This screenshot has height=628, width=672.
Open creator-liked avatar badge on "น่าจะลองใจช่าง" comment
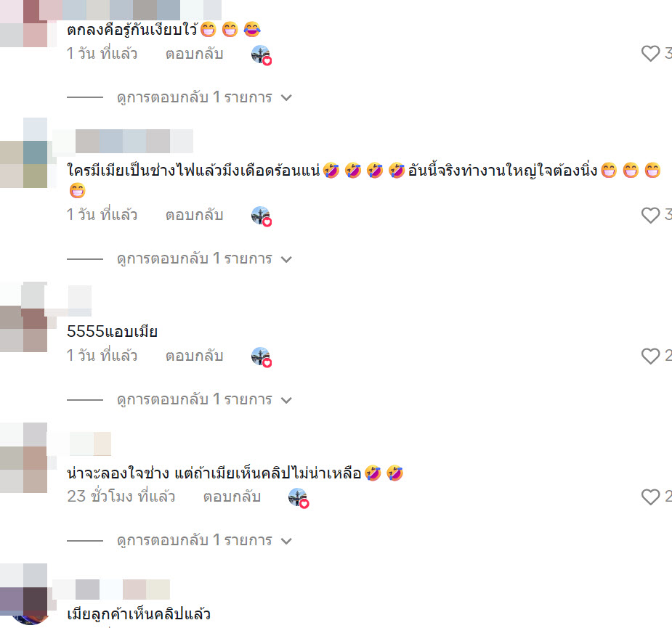pos(299,498)
